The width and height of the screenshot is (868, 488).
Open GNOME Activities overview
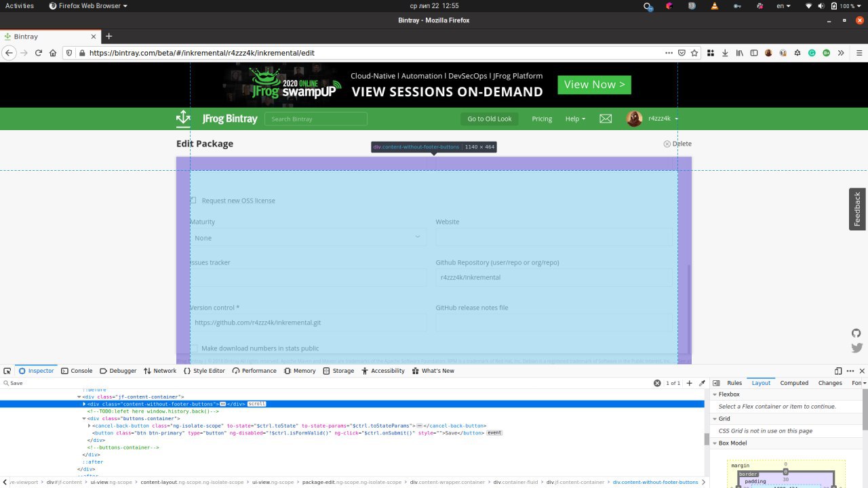coord(20,5)
